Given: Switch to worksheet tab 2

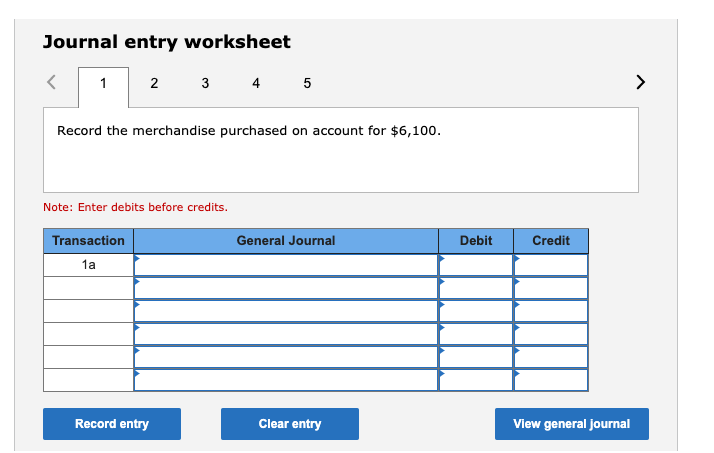Looking at the screenshot, I should point(154,83).
